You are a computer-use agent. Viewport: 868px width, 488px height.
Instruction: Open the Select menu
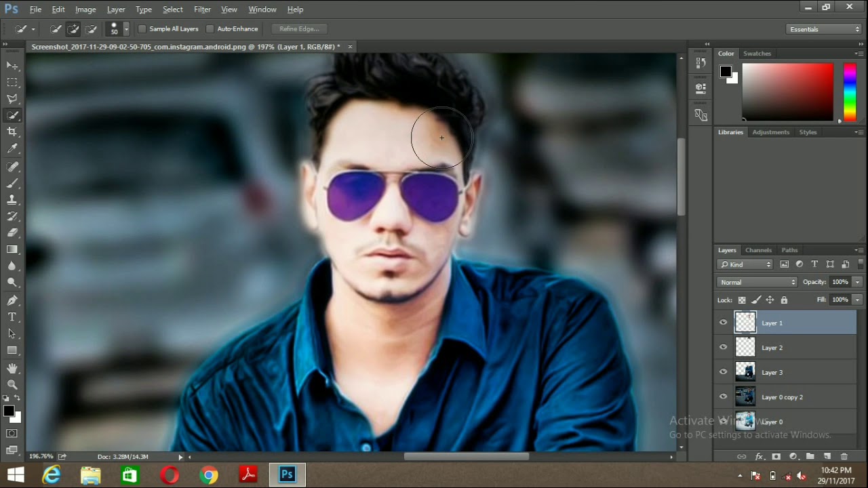click(x=172, y=9)
